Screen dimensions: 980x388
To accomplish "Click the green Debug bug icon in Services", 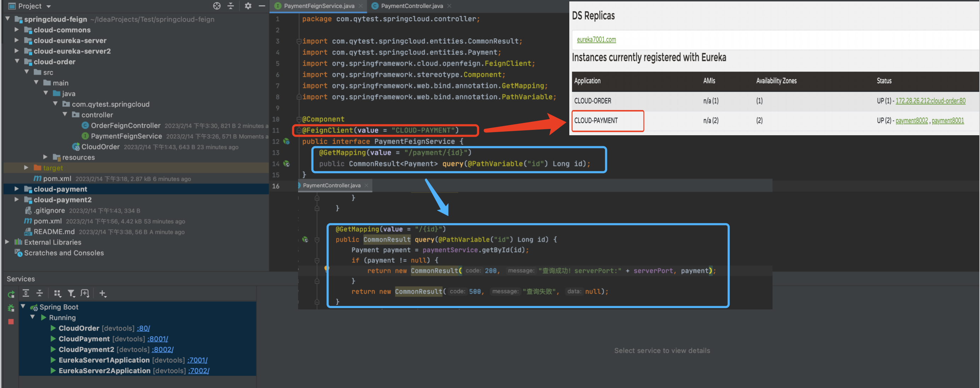I will tap(11, 308).
